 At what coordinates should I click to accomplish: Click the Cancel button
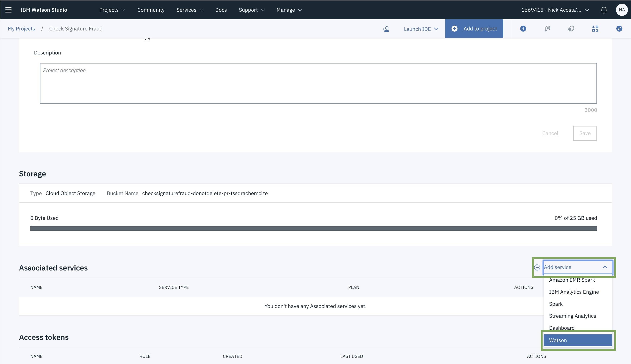point(550,133)
